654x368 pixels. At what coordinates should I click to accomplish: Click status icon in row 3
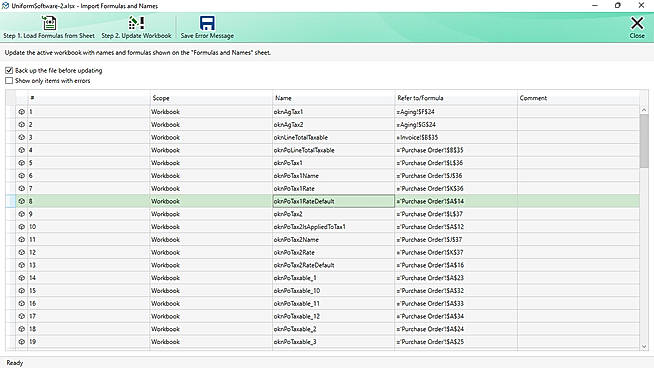[x=22, y=137]
